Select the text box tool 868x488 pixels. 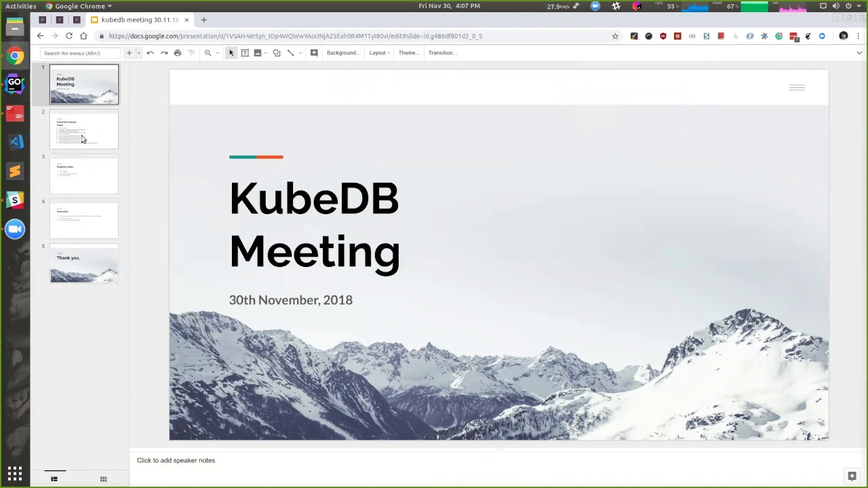click(245, 53)
